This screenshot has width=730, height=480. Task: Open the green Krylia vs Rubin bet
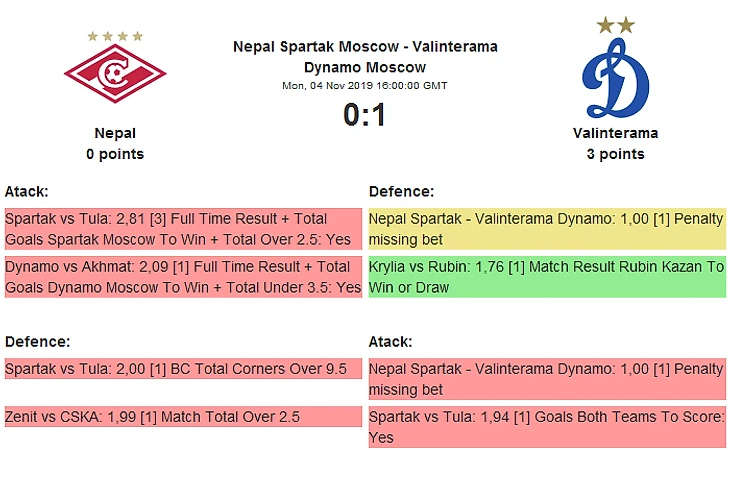(x=547, y=277)
